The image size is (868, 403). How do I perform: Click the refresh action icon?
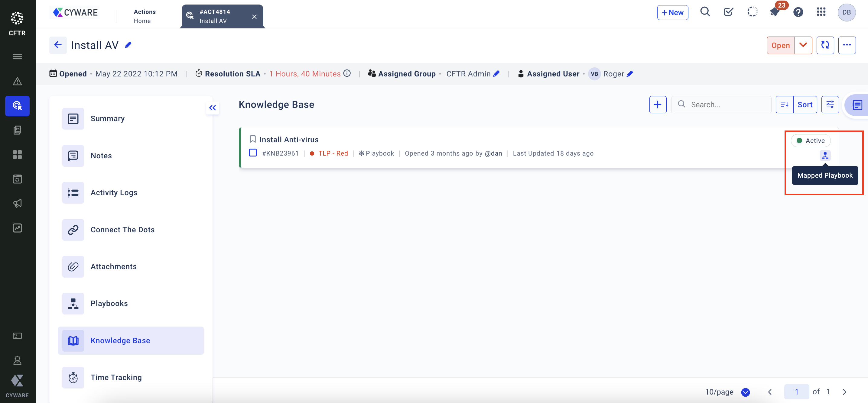coord(825,45)
